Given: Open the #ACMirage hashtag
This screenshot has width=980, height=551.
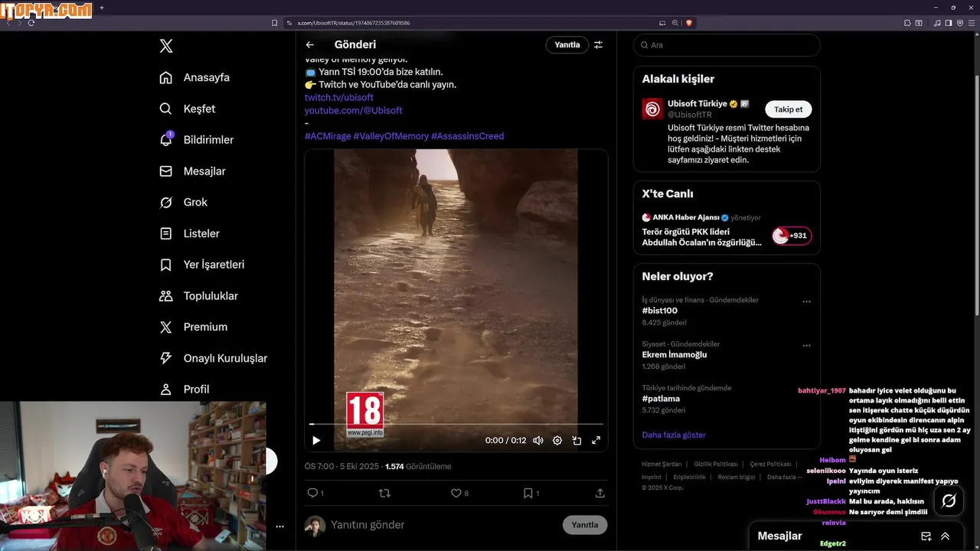Looking at the screenshot, I should pyautogui.click(x=328, y=136).
